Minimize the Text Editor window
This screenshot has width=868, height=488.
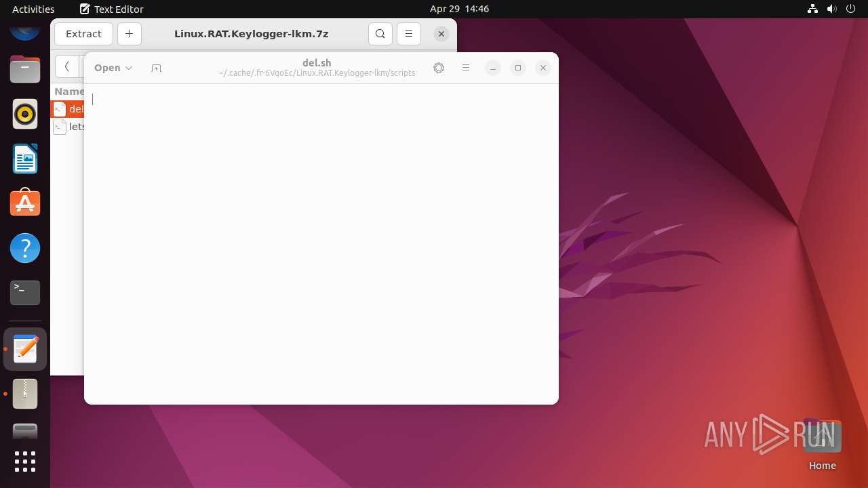click(x=493, y=68)
